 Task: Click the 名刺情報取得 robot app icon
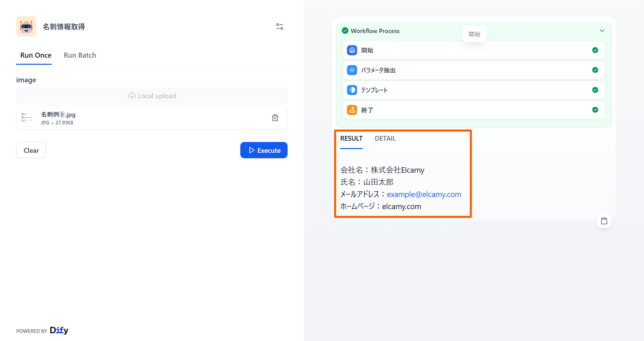[x=26, y=26]
